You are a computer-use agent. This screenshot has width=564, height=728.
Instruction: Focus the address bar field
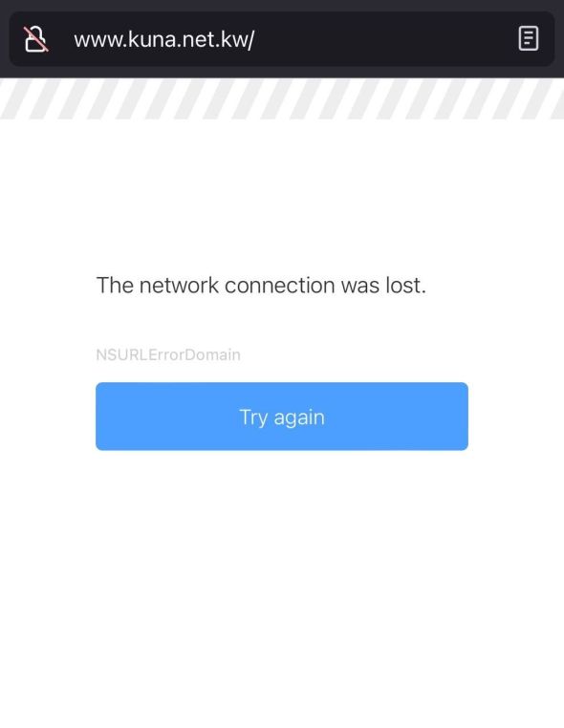tap(282, 38)
